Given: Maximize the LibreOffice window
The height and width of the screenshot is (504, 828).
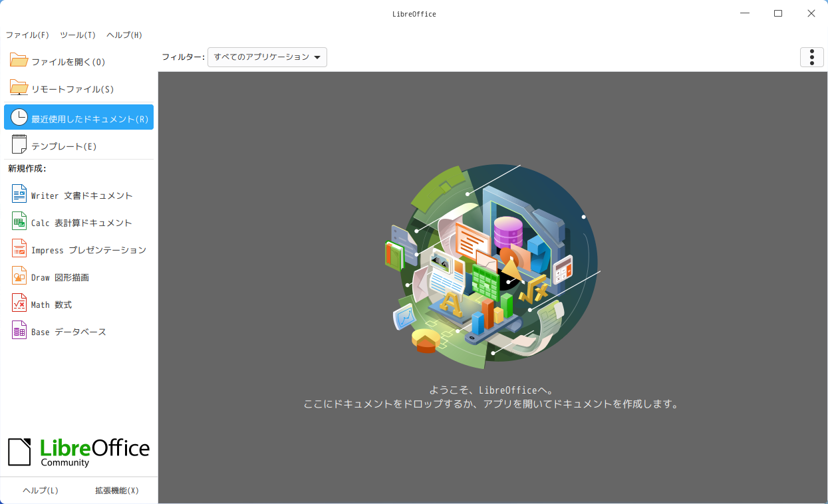Looking at the screenshot, I should point(778,13).
